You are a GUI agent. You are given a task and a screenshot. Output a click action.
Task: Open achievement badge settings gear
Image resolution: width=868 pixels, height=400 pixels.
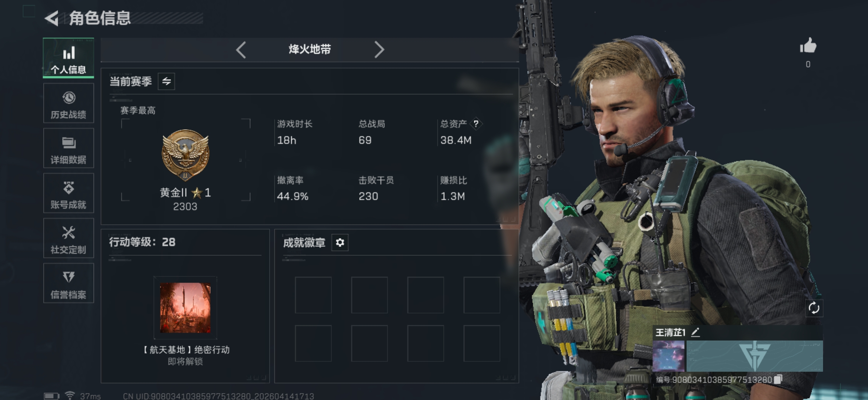click(340, 243)
